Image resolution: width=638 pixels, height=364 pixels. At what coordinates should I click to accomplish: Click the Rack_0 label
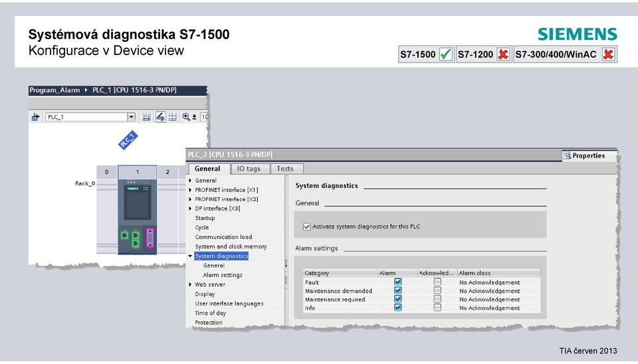(x=84, y=183)
